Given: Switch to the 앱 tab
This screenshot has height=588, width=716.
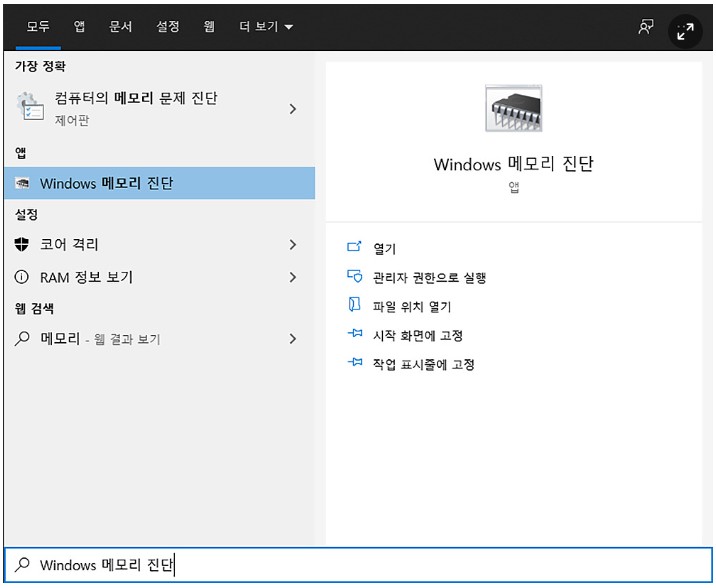Looking at the screenshot, I should (x=79, y=26).
